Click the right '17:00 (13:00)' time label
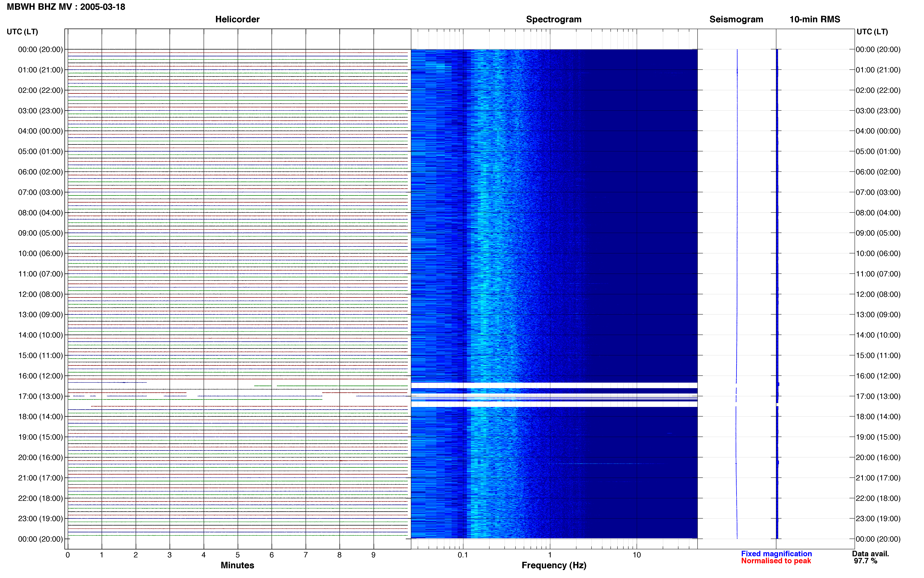 [878, 396]
